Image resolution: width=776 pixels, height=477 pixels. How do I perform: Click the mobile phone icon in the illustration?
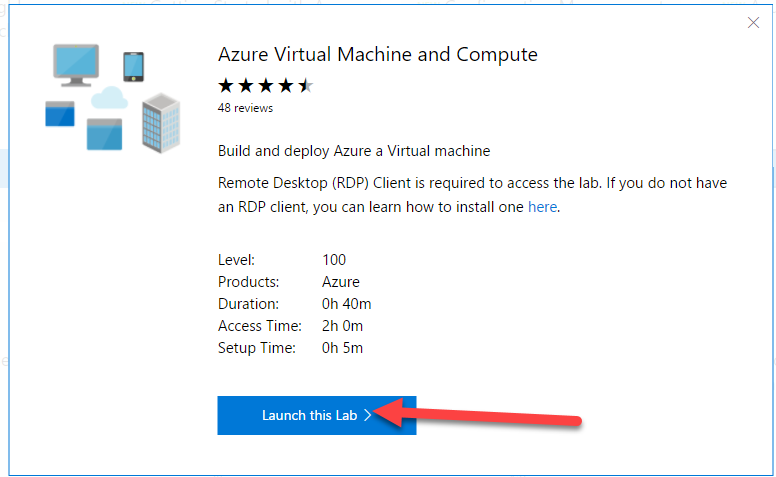(133, 66)
